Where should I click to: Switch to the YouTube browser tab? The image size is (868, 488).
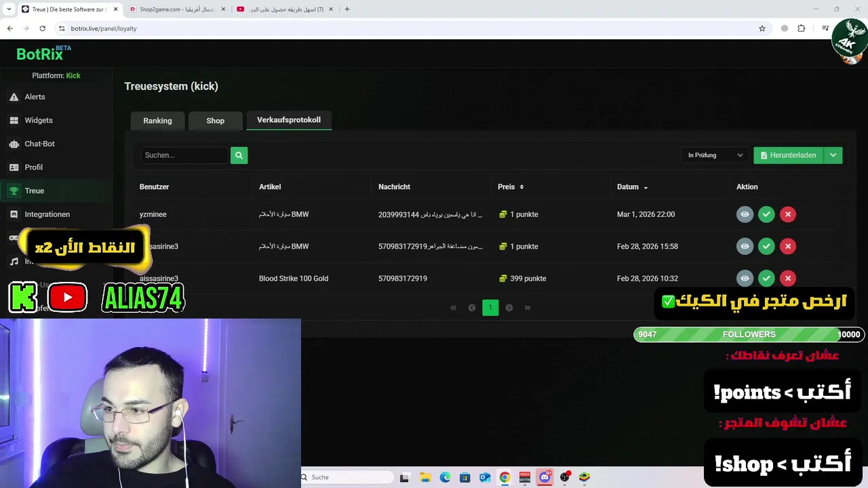click(285, 9)
